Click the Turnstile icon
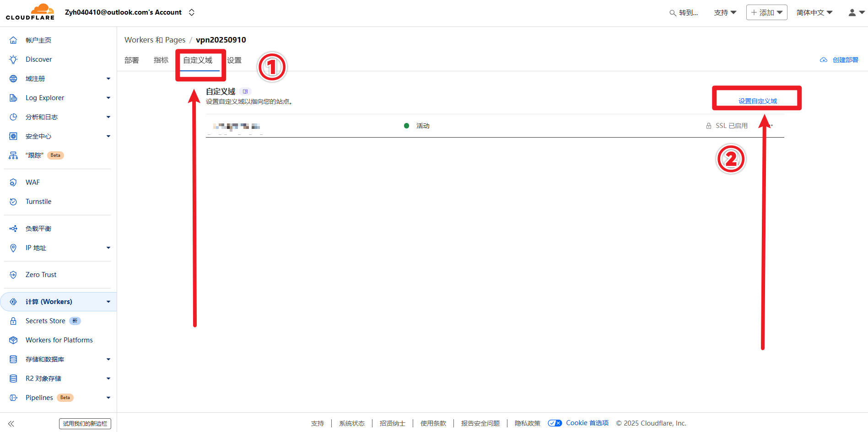868x432 pixels. pos(13,202)
